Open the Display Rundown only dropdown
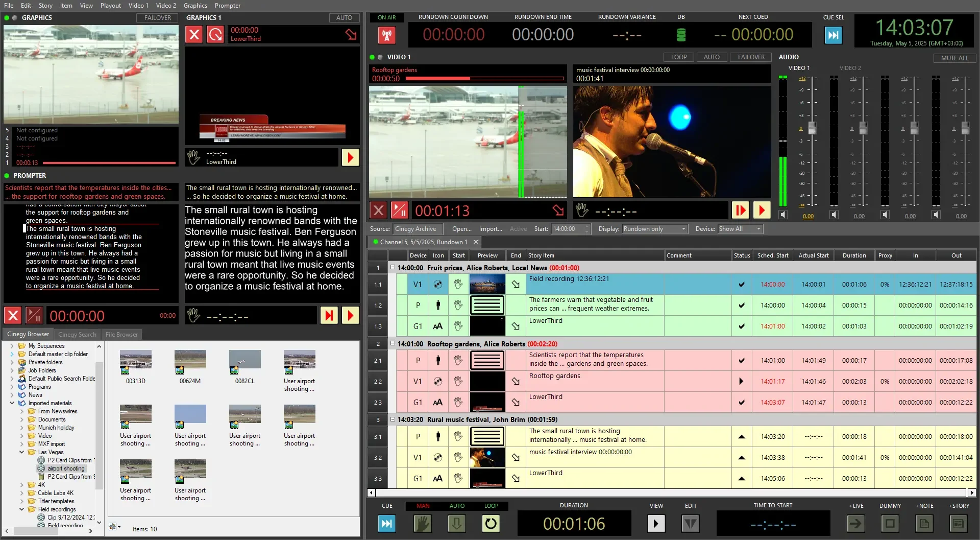Image resolution: width=980 pixels, height=540 pixels. [655, 229]
